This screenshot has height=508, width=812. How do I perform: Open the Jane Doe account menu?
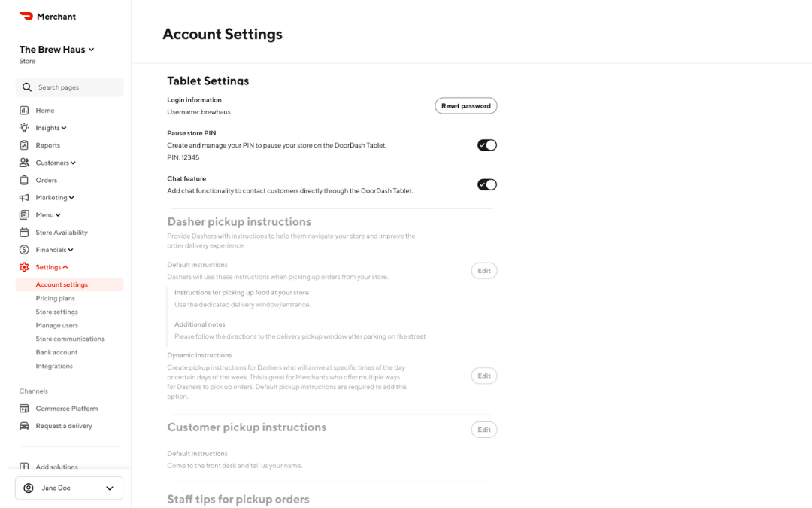point(68,488)
